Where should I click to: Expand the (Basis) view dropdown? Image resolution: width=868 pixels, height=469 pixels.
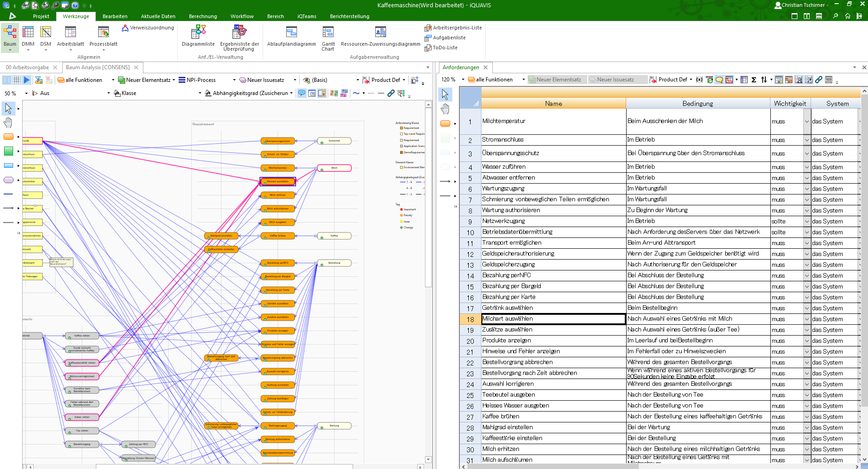coord(358,80)
